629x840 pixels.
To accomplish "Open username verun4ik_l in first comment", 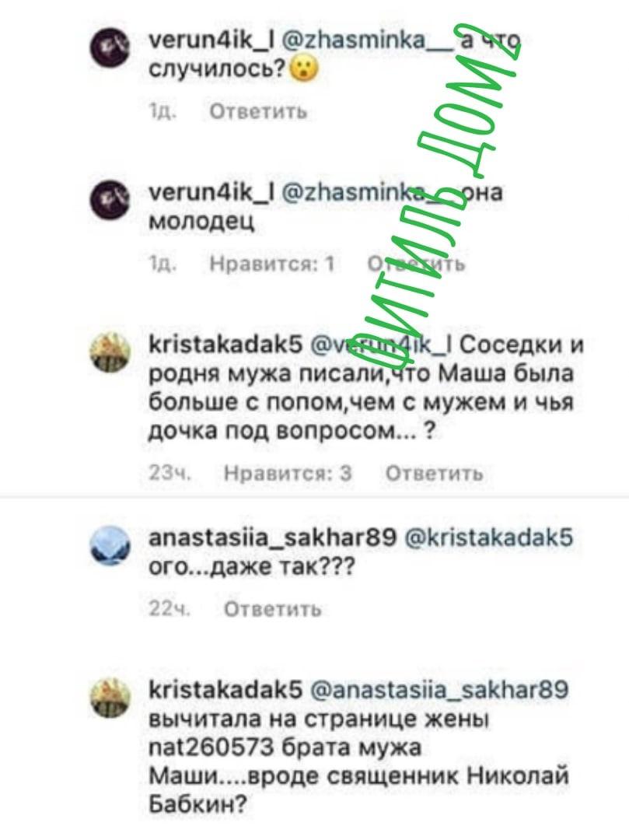I will 211,40.
